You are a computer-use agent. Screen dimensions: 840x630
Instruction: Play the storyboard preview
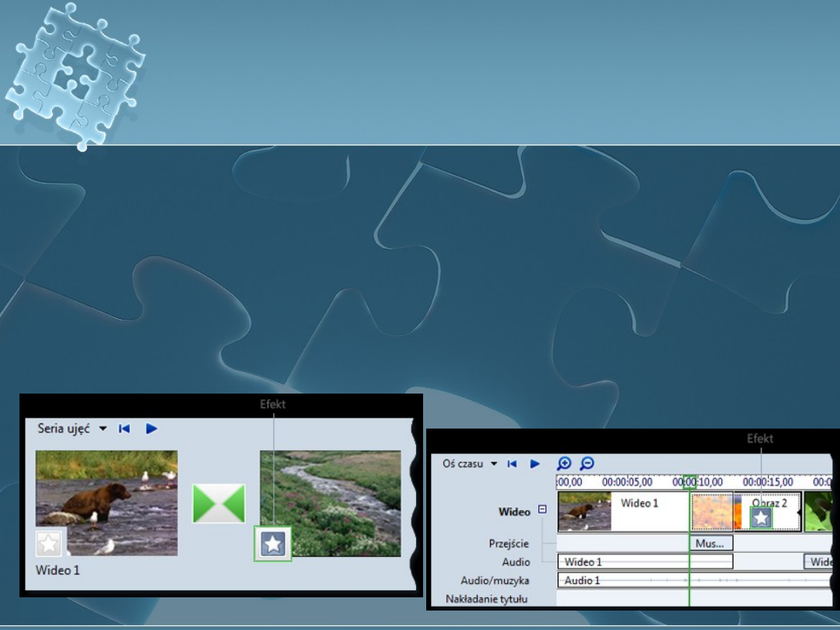152,429
